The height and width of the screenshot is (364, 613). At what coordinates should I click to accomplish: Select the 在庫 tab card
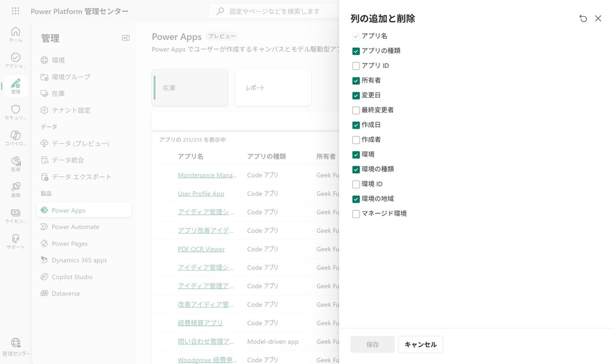pos(190,87)
